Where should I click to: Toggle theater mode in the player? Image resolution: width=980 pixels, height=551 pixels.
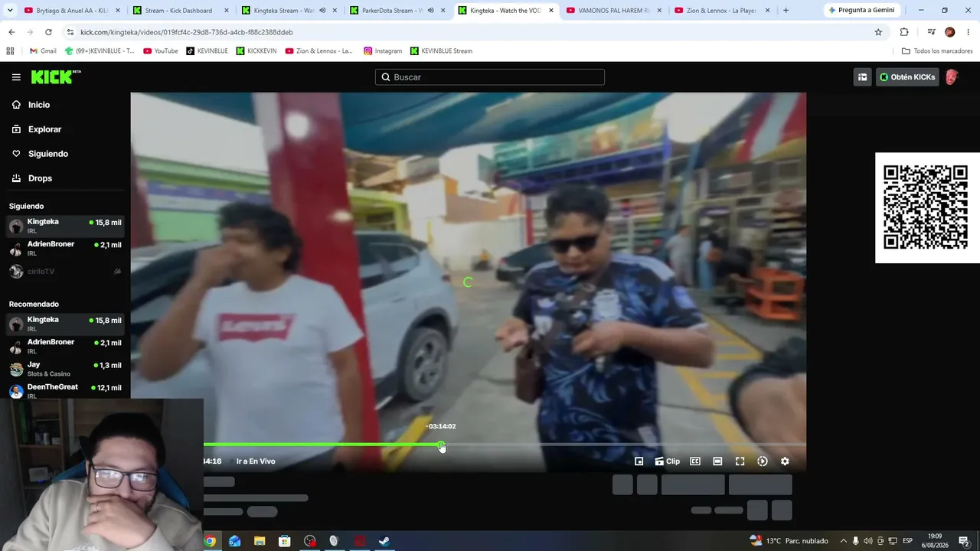click(717, 461)
